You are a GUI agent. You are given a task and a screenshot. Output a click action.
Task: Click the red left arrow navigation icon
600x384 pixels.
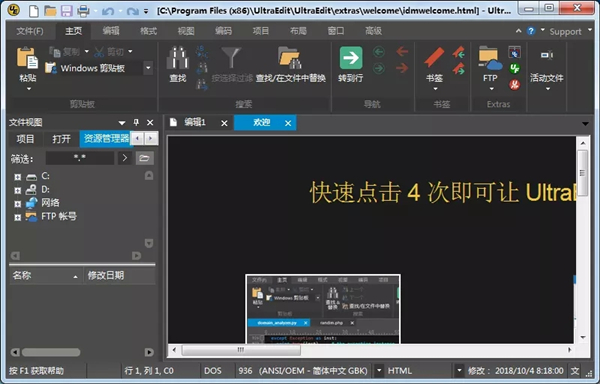point(402,51)
